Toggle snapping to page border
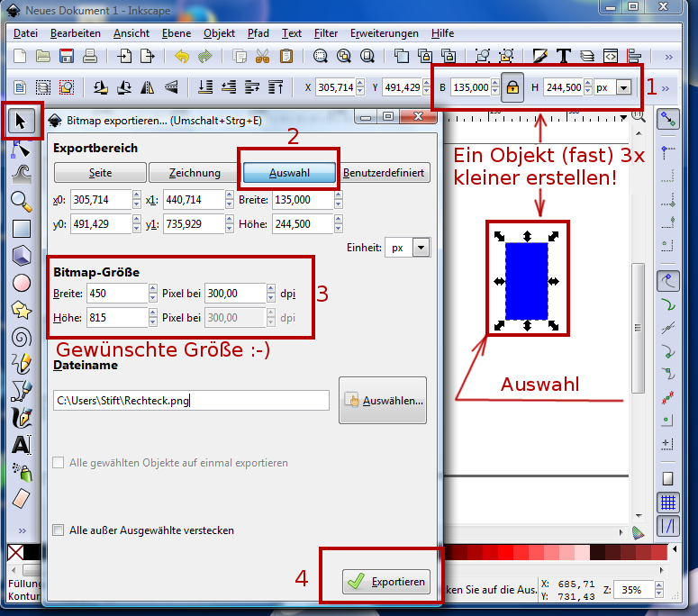Image resolution: width=698 pixels, height=616 pixels. 668,478
